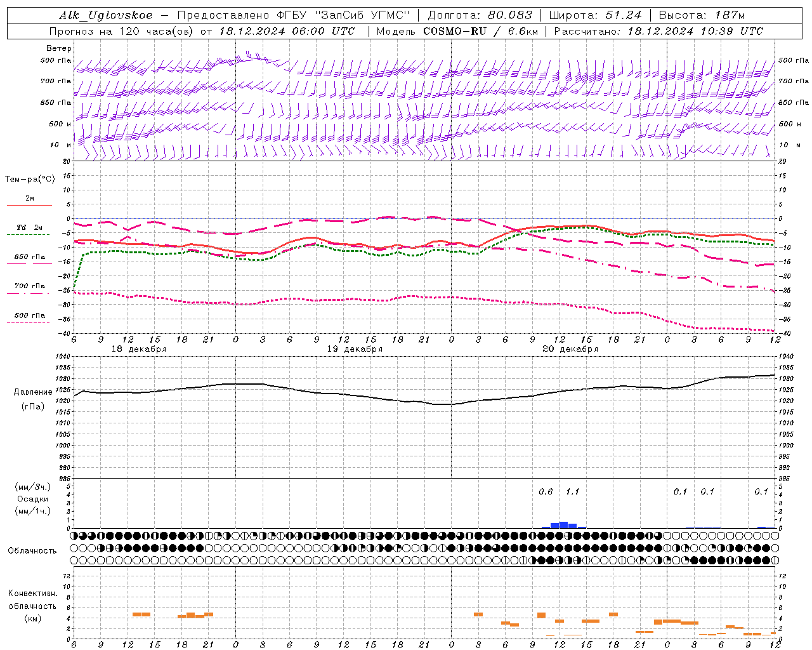Click the Td 2м dew point legend label
Image resolution: width=812 pixels, height=650 pixels.
pos(29,227)
